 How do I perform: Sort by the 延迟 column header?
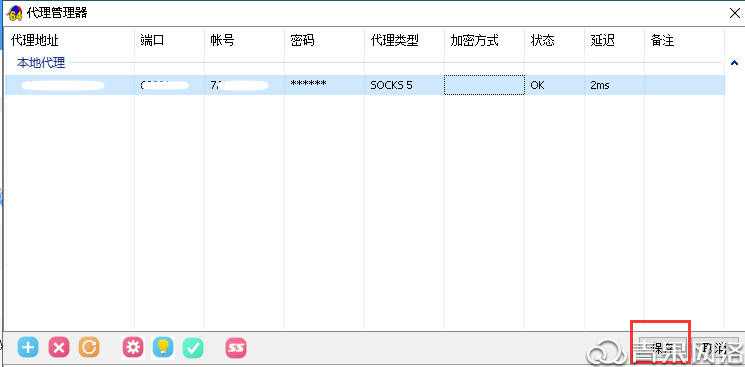click(x=614, y=41)
